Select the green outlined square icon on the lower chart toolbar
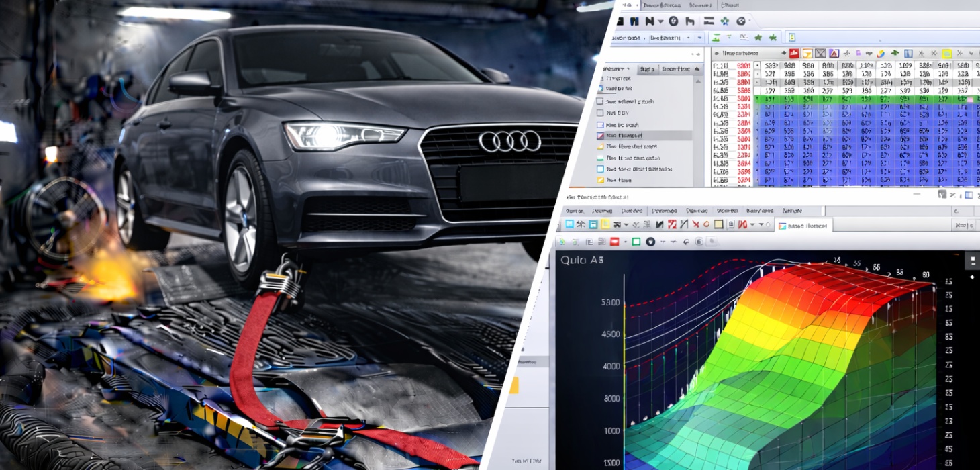Viewport: 980px width, 470px height. click(636, 241)
